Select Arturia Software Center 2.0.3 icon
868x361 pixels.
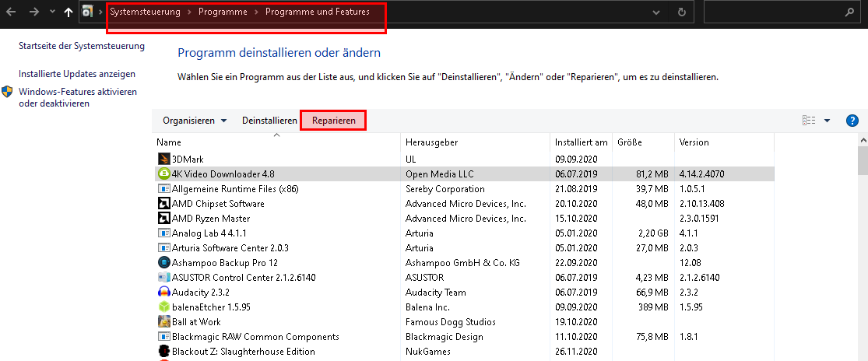163,247
